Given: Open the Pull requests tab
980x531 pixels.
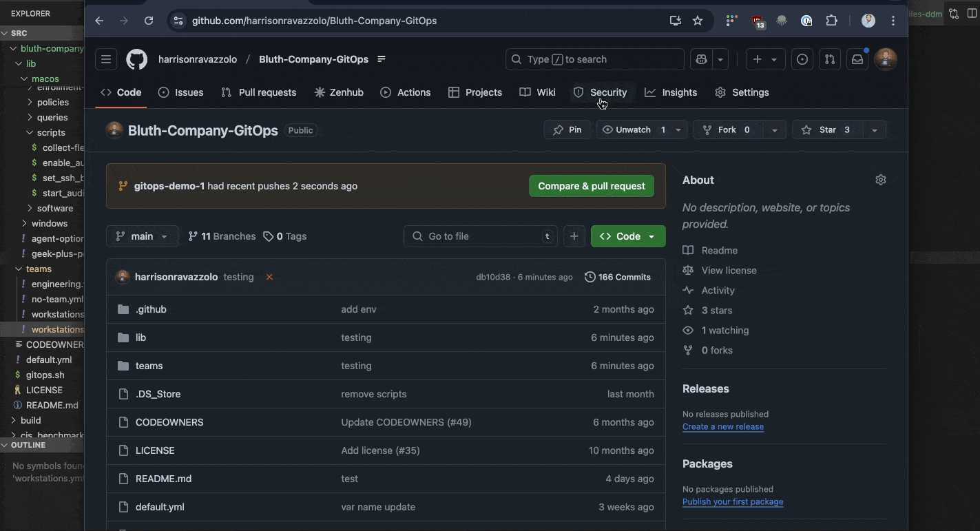Looking at the screenshot, I should tap(258, 92).
